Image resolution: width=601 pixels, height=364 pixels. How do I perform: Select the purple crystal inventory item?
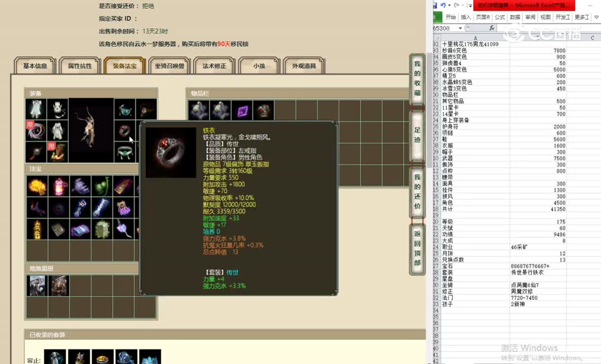[x=241, y=111]
